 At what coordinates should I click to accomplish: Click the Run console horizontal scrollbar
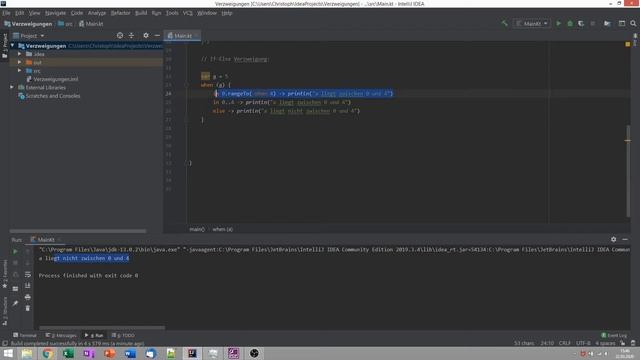tap(102, 327)
